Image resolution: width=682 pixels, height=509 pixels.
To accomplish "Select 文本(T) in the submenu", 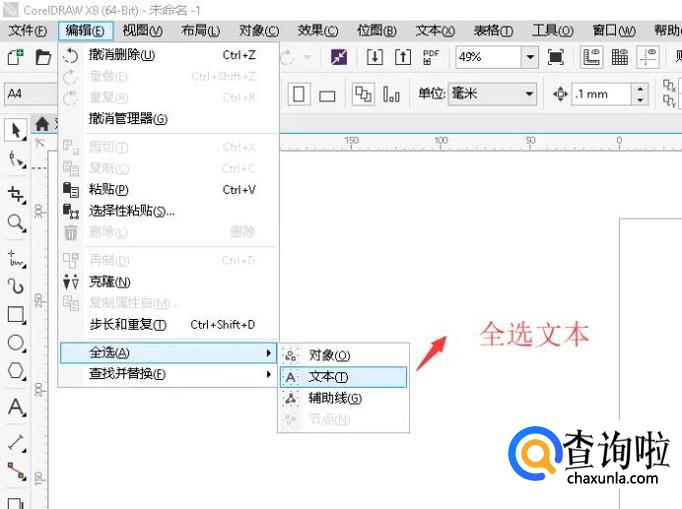I will click(344, 377).
